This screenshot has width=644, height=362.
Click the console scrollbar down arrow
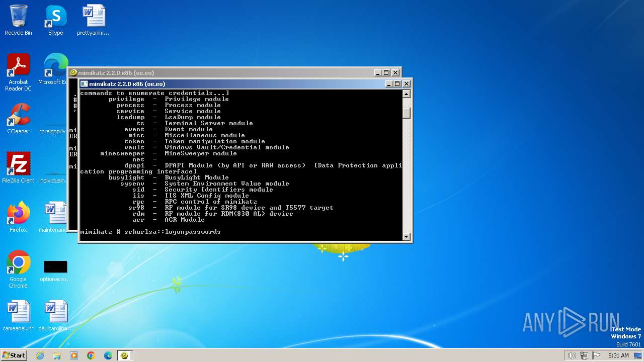click(407, 236)
